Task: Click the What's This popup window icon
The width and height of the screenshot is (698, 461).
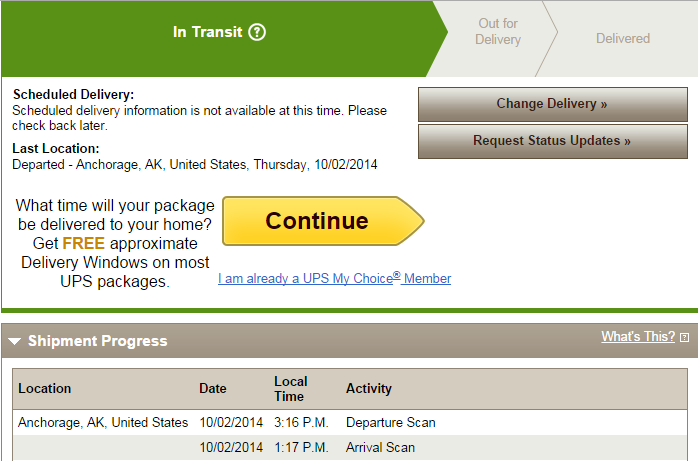Action: point(685,337)
